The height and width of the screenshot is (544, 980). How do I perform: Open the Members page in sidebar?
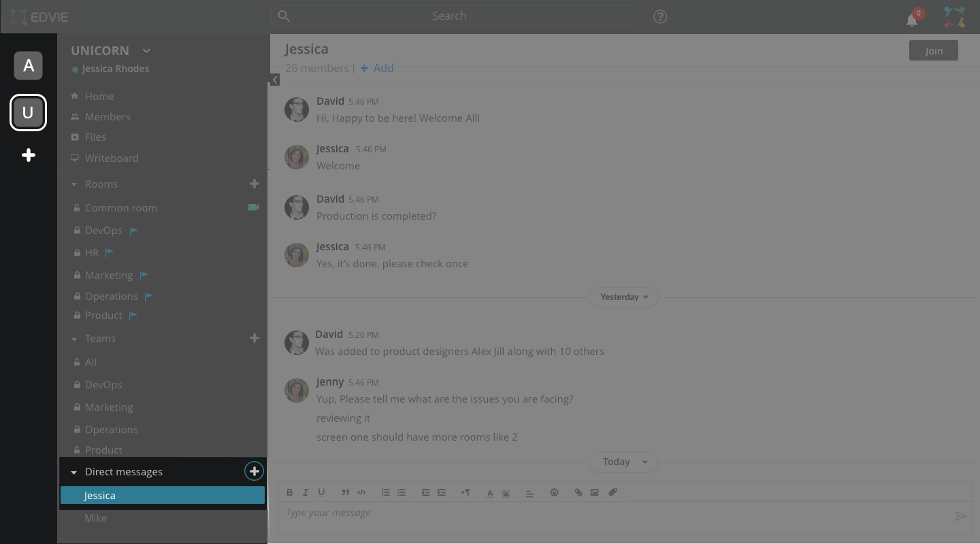(107, 117)
